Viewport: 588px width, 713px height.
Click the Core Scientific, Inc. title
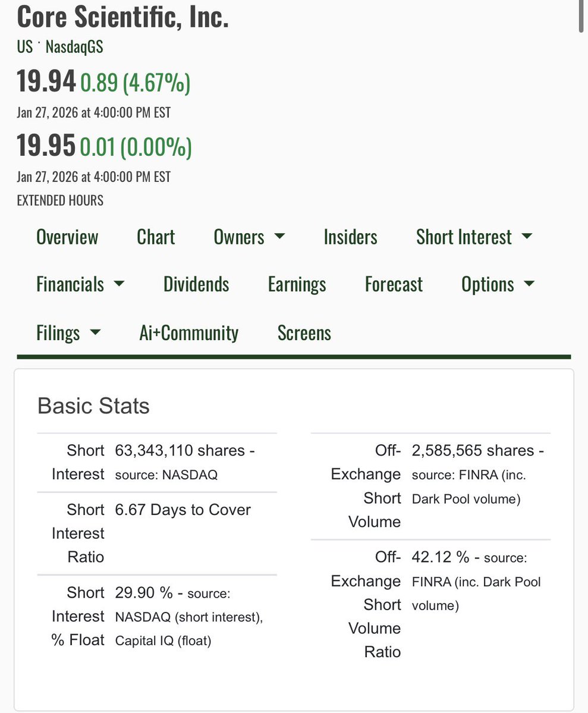coord(123,17)
